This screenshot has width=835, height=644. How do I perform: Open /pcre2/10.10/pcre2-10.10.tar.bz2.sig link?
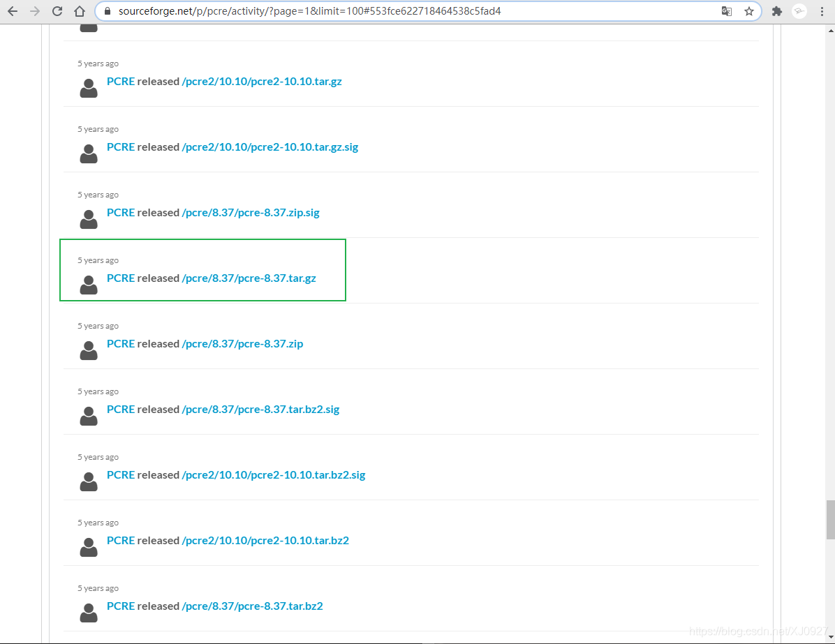274,474
